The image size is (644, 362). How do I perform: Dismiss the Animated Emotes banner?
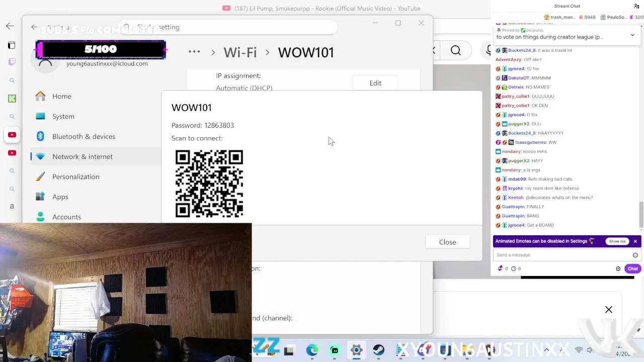[x=635, y=241]
